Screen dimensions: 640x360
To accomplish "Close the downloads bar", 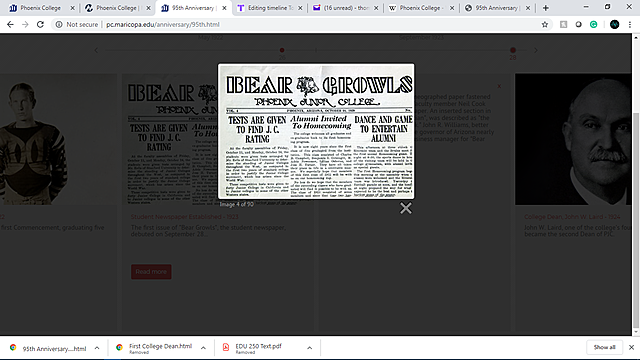I will (631, 347).
